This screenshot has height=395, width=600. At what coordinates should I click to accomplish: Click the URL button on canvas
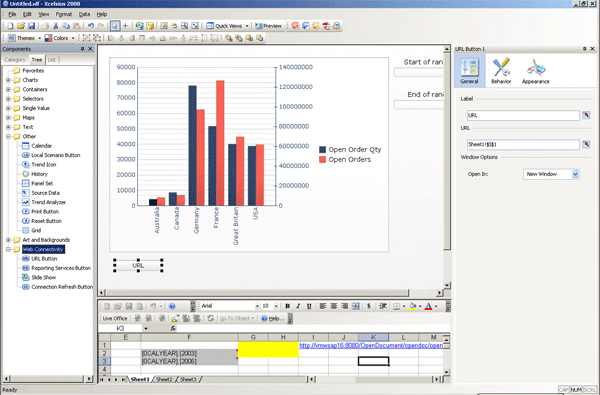138,265
